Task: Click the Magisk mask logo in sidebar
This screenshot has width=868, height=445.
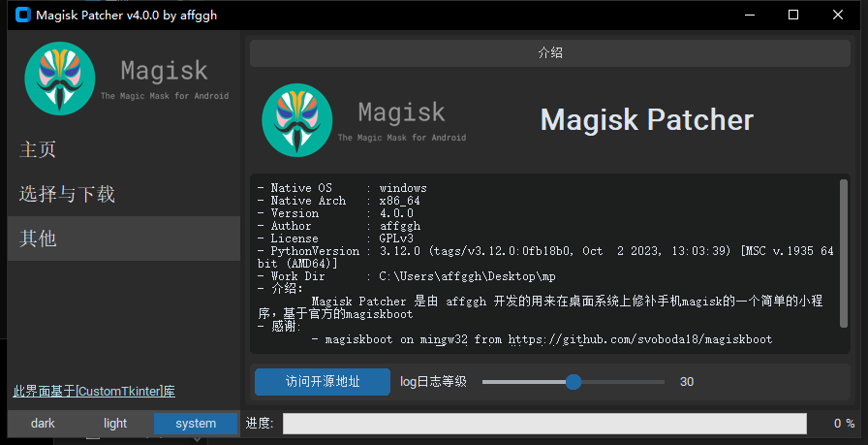Action: click(x=60, y=79)
